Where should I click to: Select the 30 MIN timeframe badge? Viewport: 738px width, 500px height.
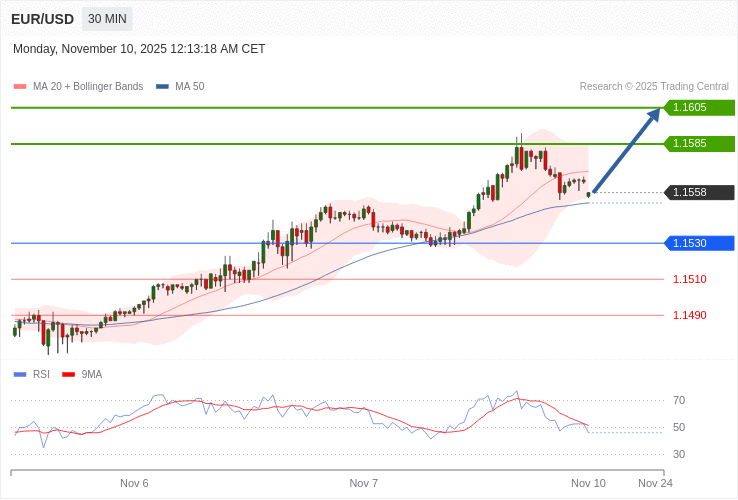pos(107,19)
